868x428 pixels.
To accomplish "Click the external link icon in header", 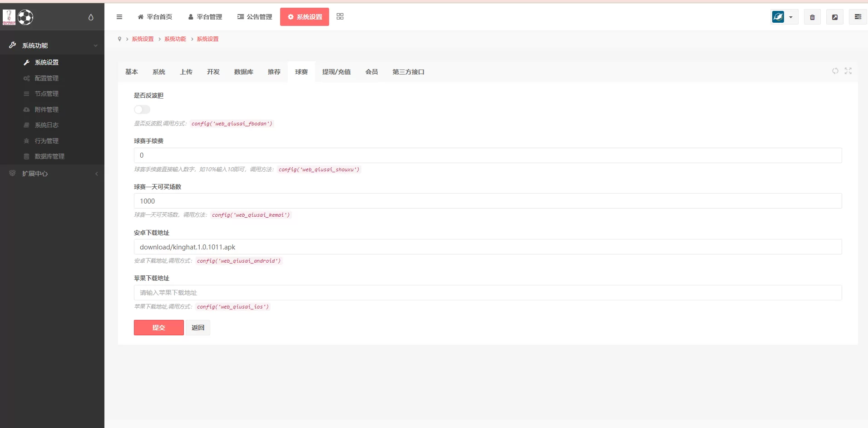I will click(834, 17).
